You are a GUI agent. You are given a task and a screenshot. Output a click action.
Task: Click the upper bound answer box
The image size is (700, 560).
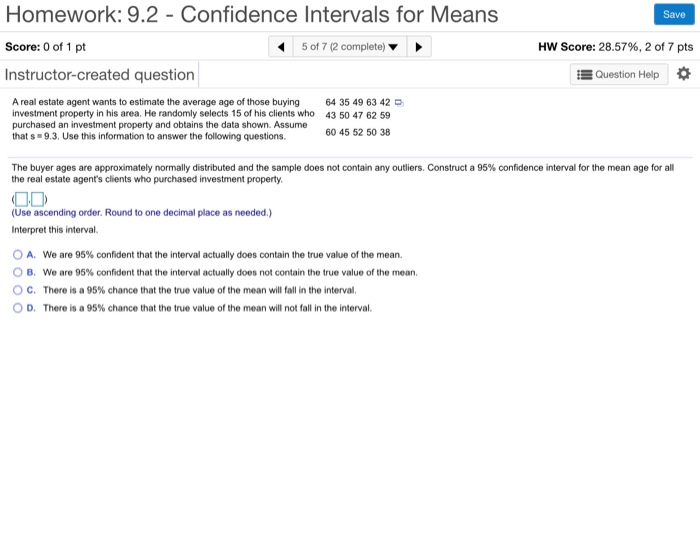coord(38,199)
